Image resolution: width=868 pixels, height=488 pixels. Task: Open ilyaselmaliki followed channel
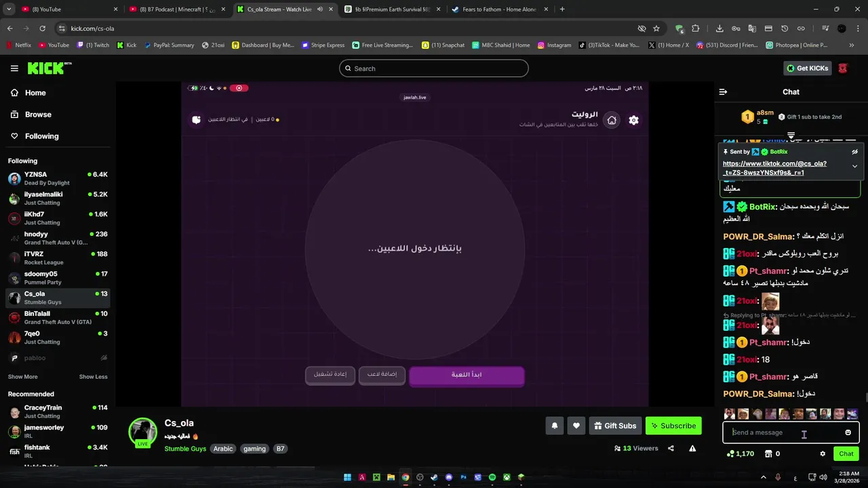coord(58,198)
